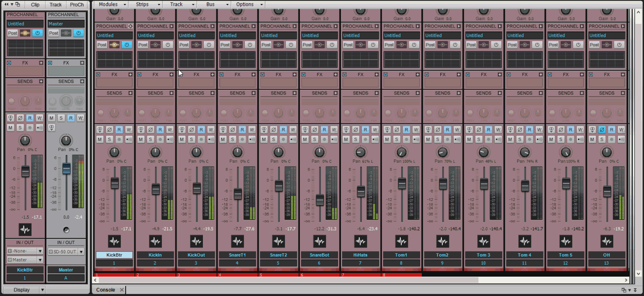This screenshot has width=644, height=296.
Task: Open the Bus dropdown menu
Action: coord(214,5)
